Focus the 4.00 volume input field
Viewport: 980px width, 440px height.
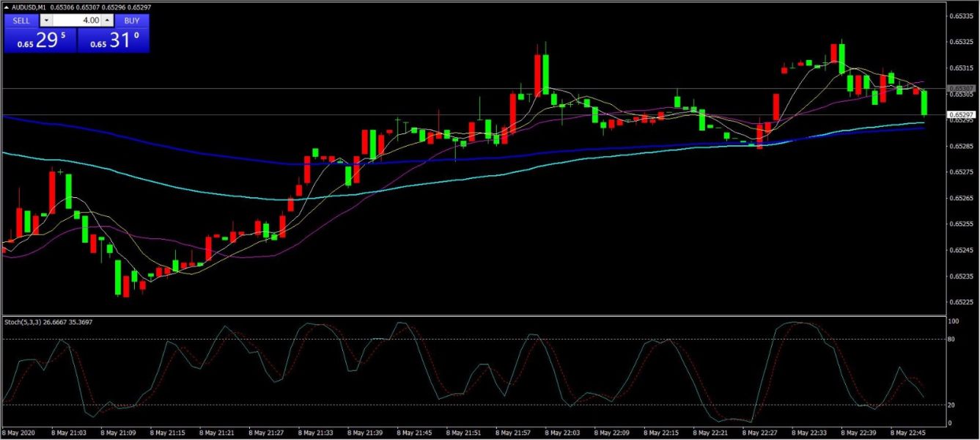(77, 21)
